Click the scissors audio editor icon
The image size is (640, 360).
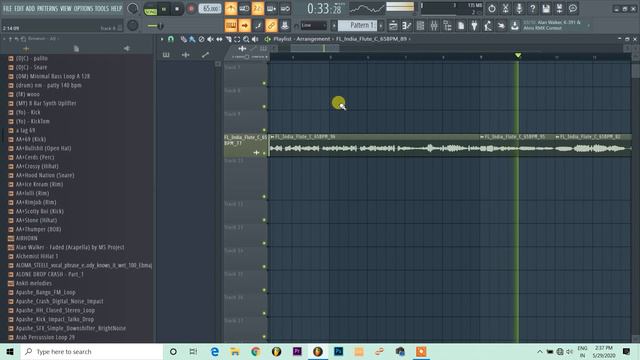coord(505,8)
